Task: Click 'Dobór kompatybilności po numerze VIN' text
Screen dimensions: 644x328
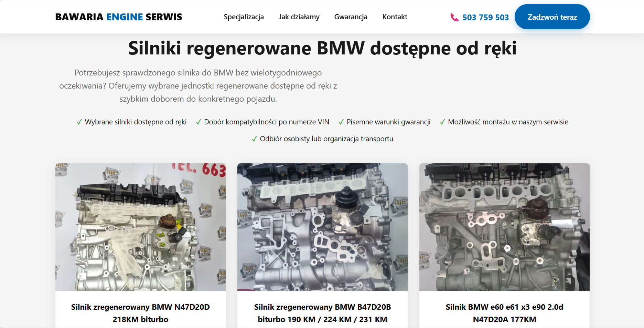Action: pyautogui.click(x=267, y=122)
